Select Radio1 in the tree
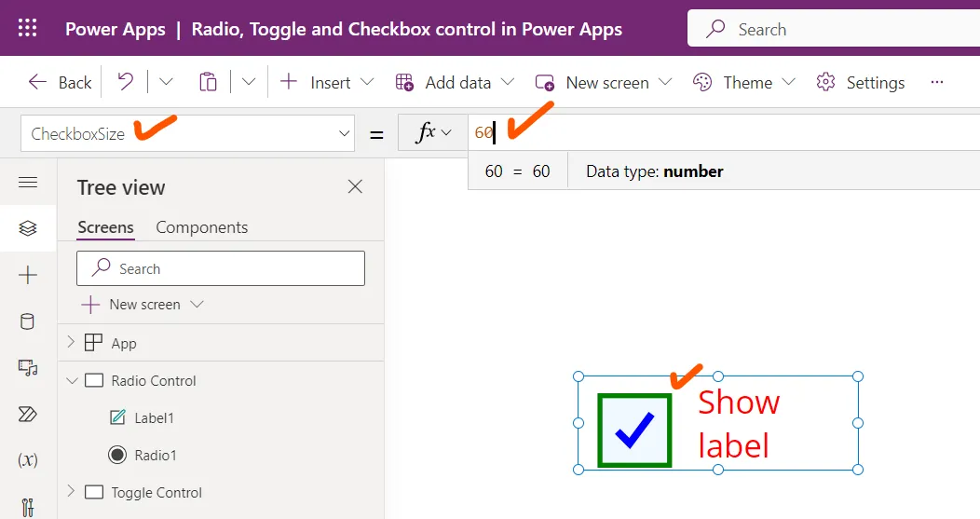The width and height of the screenshot is (980, 519). pyautogui.click(x=155, y=456)
